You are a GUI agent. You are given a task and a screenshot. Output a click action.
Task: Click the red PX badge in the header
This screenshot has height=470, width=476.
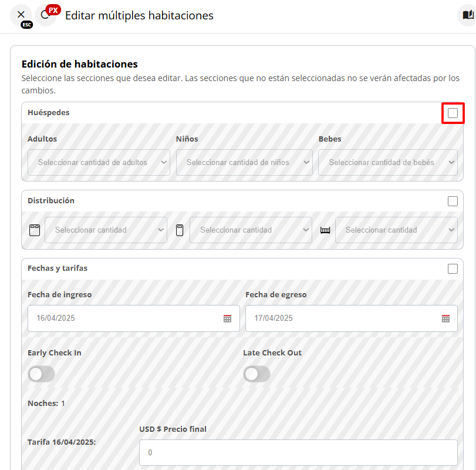53,9
